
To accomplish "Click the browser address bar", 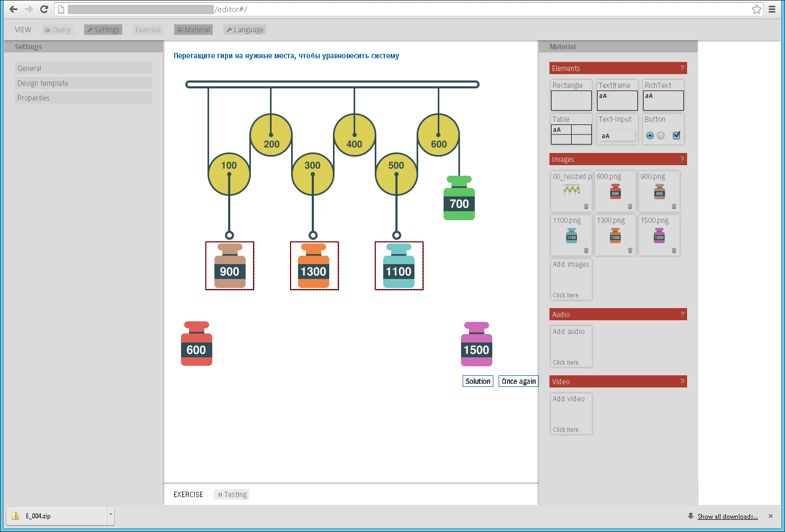I will tap(408, 9).
